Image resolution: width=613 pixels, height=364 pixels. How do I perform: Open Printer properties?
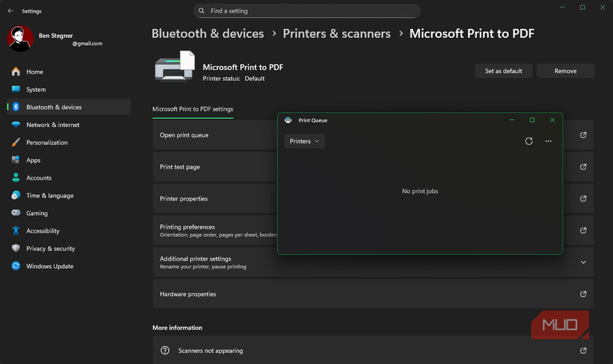(x=373, y=198)
